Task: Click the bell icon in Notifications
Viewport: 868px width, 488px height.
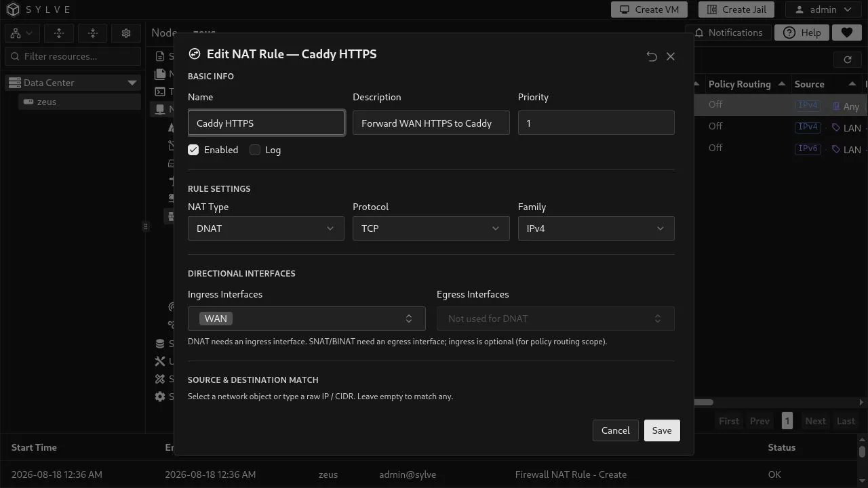Action: click(699, 33)
